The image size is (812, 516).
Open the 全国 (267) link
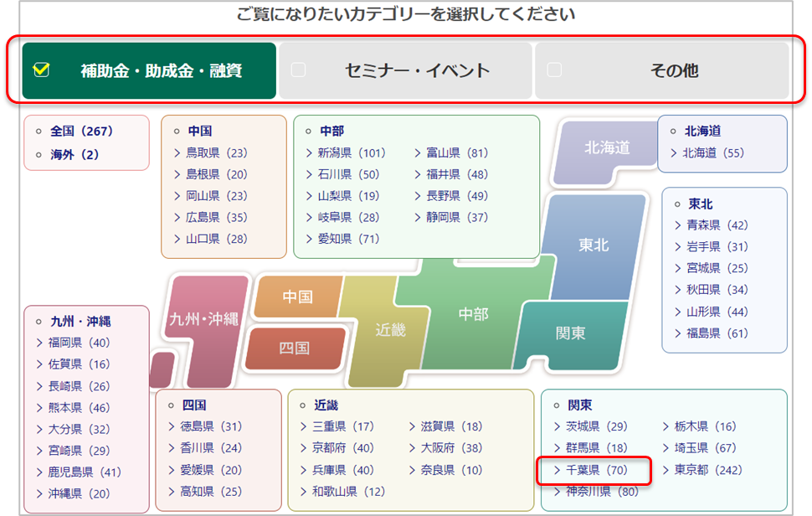(x=81, y=131)
